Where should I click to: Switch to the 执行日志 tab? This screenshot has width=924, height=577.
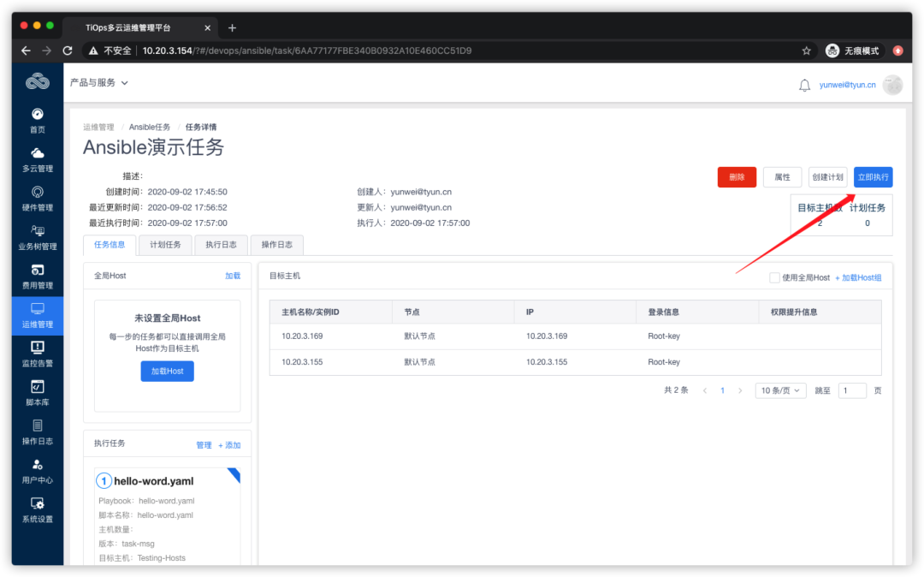tap(221, 245)
